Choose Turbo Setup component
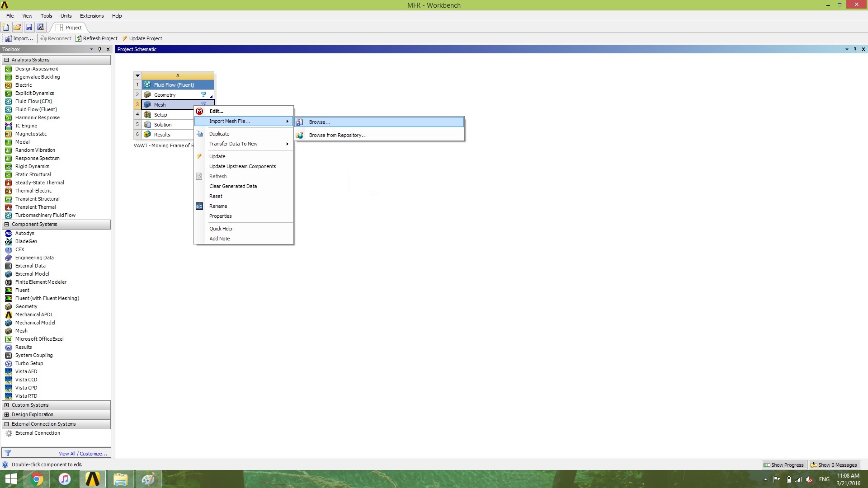This screenshot has width=868, height=488. [x=29, y=363]
